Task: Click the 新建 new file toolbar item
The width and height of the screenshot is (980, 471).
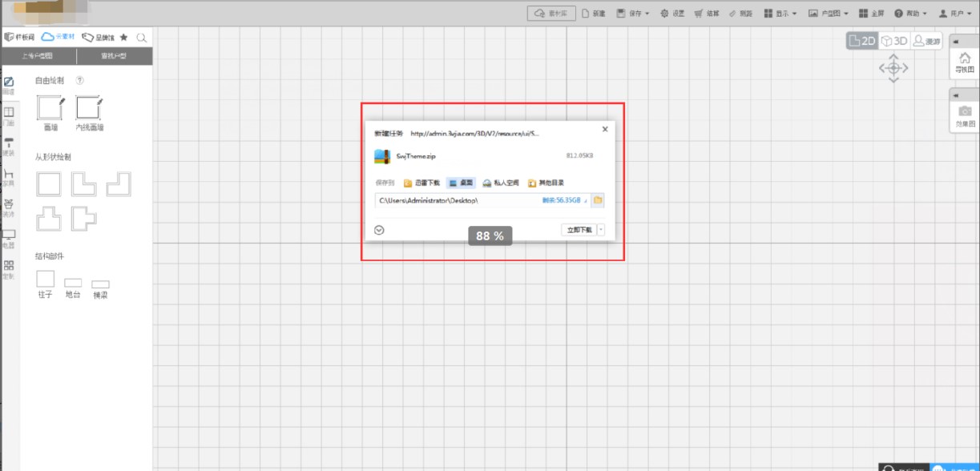Action: click(x=594, y=14)
